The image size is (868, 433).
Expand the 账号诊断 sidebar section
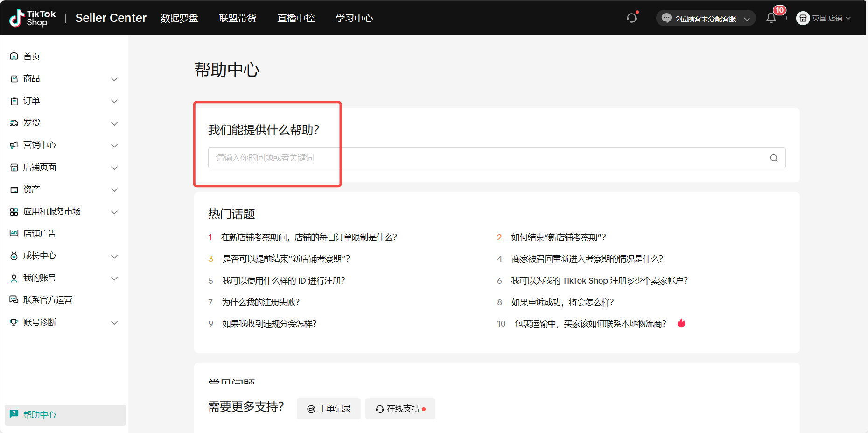click(64, 322)
